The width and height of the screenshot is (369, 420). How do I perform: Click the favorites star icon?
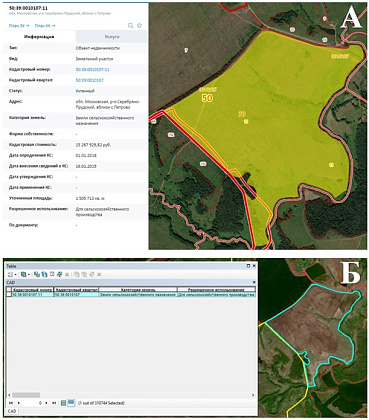click(x=139, y=25)
